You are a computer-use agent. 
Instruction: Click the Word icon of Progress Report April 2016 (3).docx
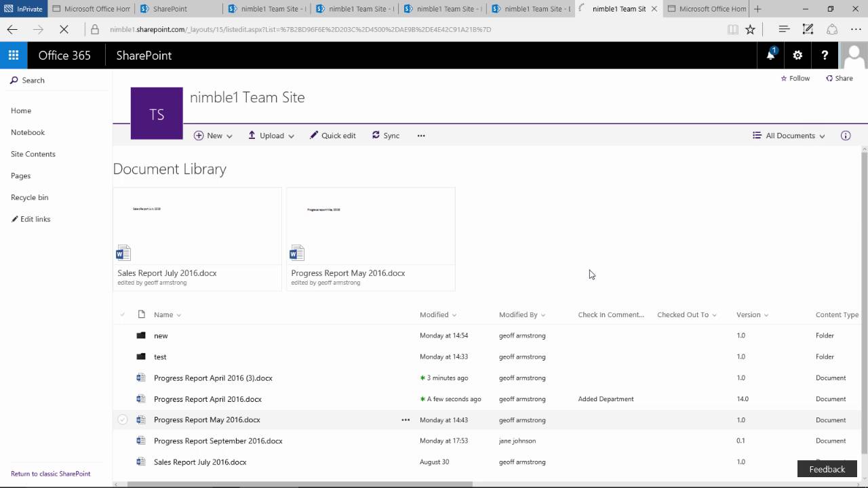click(141, 378)
